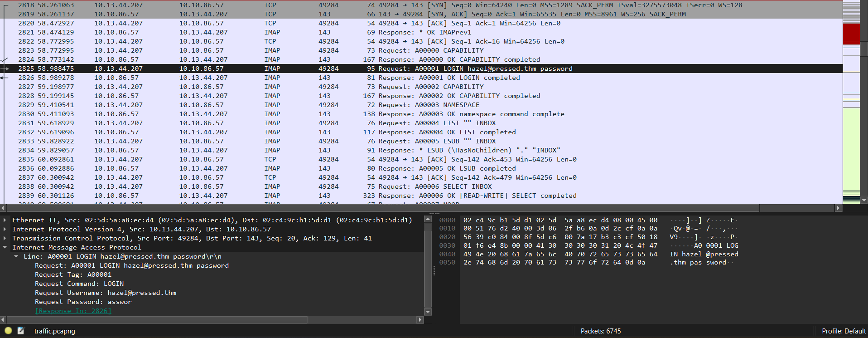Expand the Transmission Control Protocol node
The height and width of the screenshot is (338, 868).
pyautogui.click(x=5, y=238)
